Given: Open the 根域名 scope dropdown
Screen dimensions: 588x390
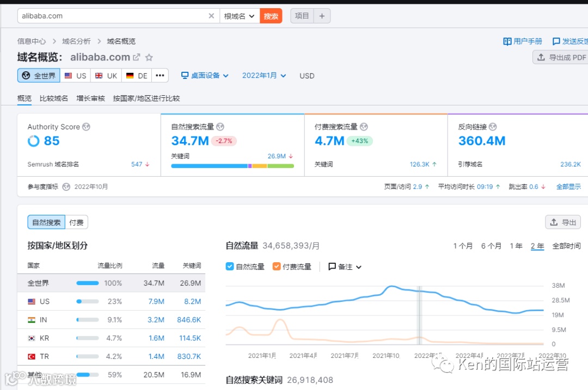Looking at the screenshot, I should click(239, 16).
